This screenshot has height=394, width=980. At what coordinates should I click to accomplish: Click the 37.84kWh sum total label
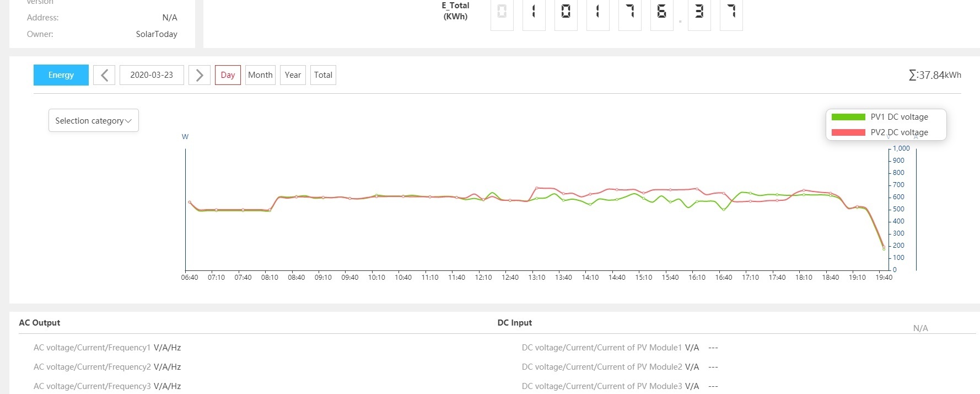click(935, 75)
